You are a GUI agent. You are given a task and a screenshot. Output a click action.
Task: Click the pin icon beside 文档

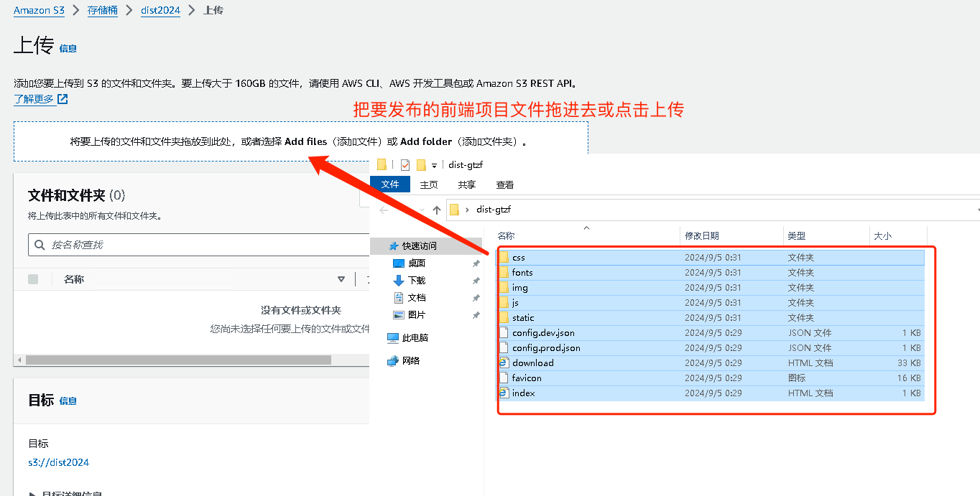point(476,298)
